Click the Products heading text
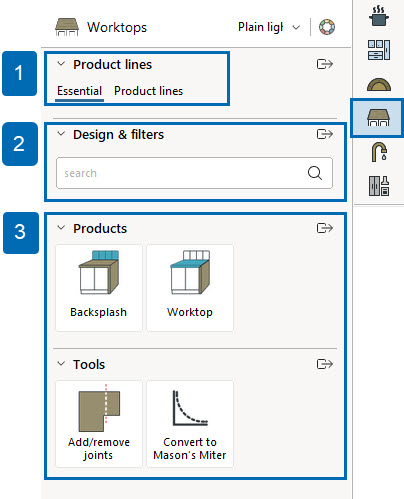 (100, 229)
